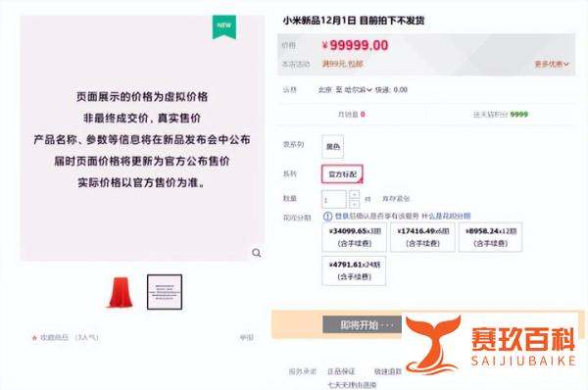Click the 登录后确认是否享有该服务 link
Image resolution: width=588 pixels, height=390 pixels.
click(x=376, y=216)
